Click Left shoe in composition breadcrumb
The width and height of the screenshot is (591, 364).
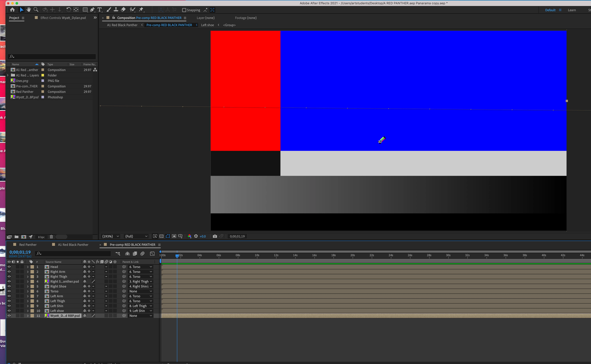[x=207, y=25]
